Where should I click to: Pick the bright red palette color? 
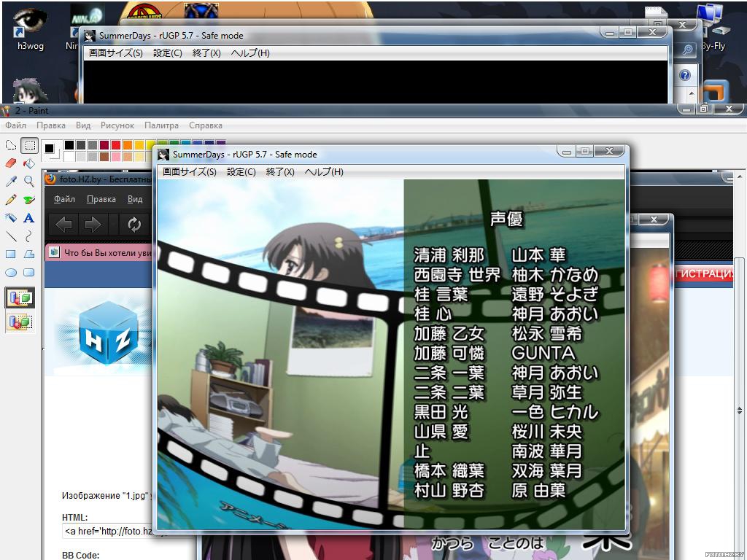tap(116, 145)
